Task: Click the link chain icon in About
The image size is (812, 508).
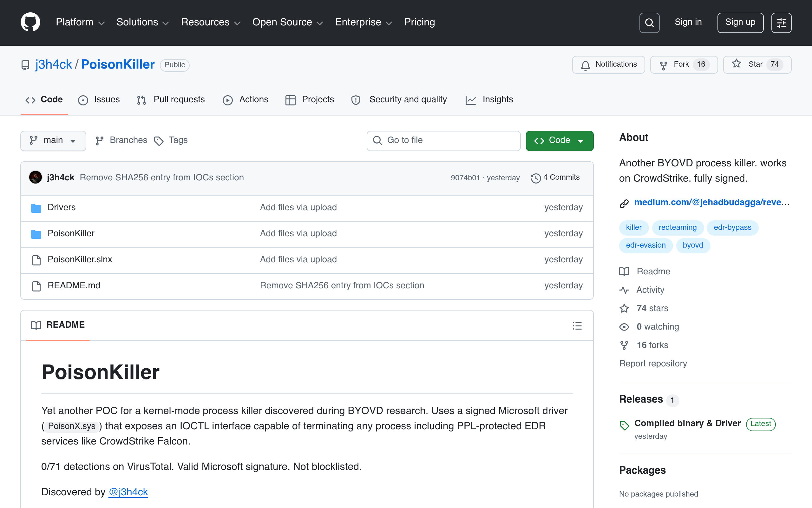Action: (624, 203)
